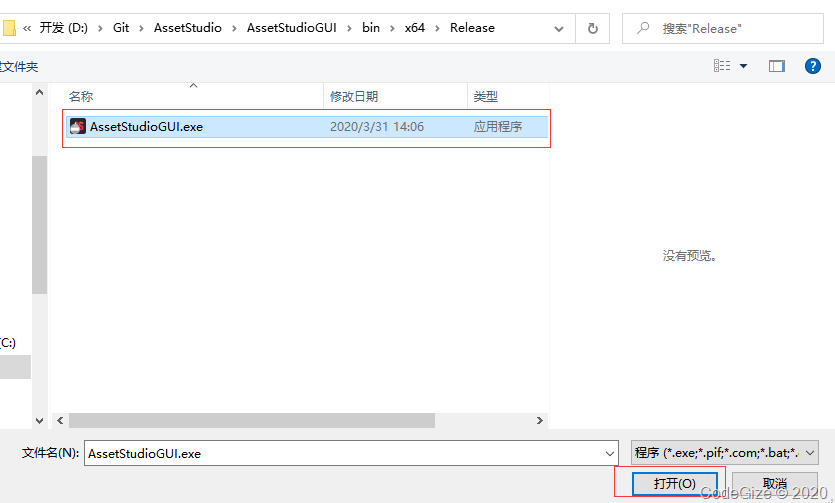Sort by 修改日期 column header

[354, 96]
